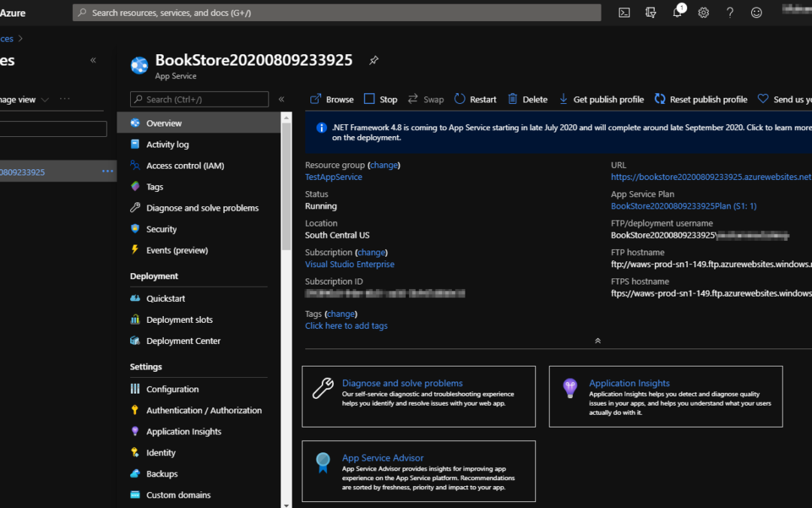Select Configuration under Settings

tap(172, 389)
